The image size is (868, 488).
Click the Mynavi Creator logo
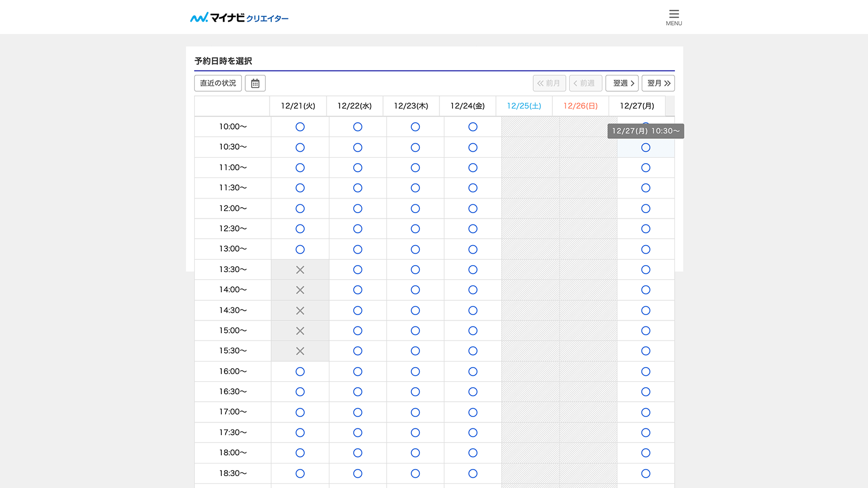pos(239,18)
